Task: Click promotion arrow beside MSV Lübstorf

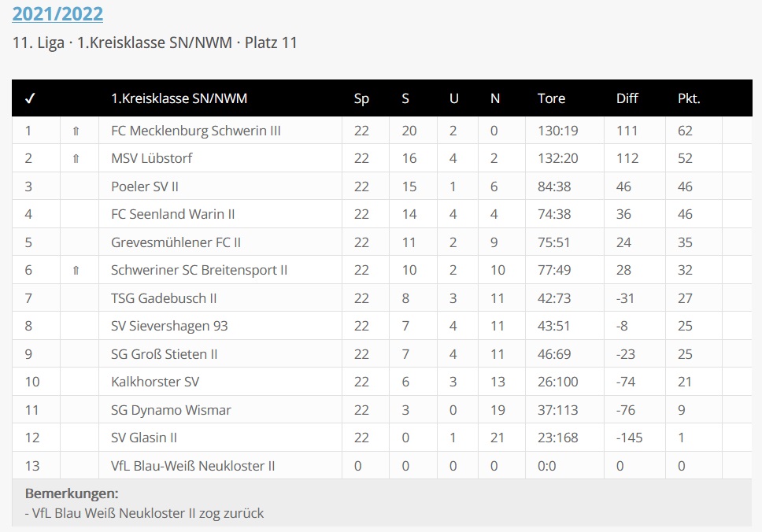Action: point(76,158)
